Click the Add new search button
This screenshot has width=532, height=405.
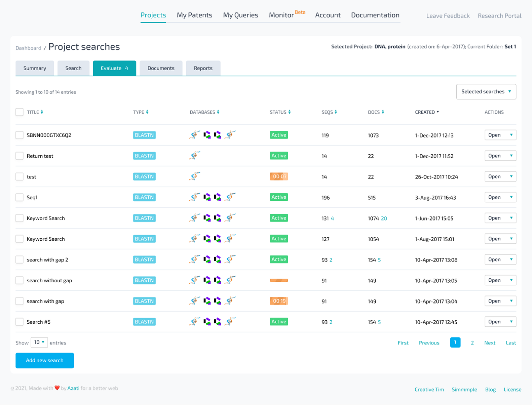(x=45, y=360)
